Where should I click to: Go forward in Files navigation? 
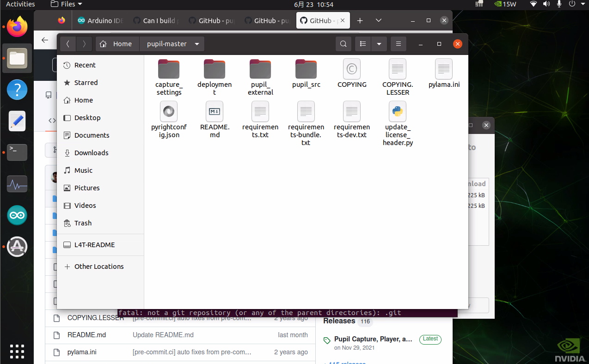point(84,44)
